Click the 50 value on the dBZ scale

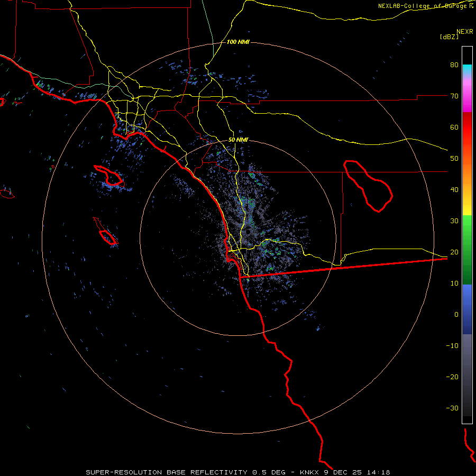pyautogui.click(x=454, y=159)
